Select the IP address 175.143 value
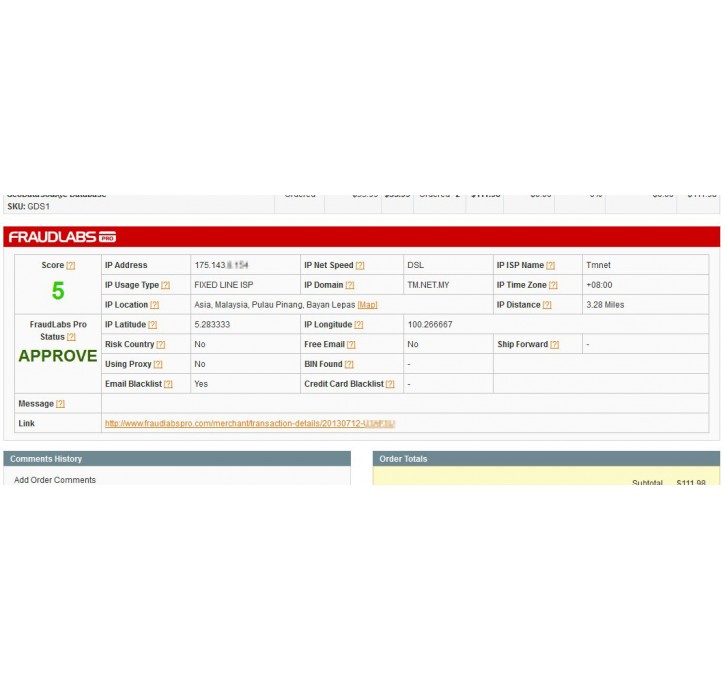This screenshot has width=725, height=680. (221, 265)
